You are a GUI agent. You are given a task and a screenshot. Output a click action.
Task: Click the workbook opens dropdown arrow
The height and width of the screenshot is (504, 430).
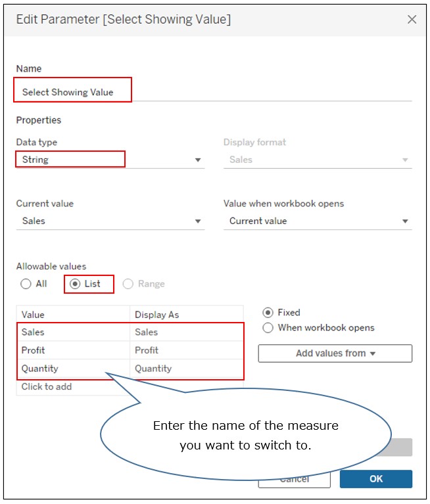coord(405,221)
